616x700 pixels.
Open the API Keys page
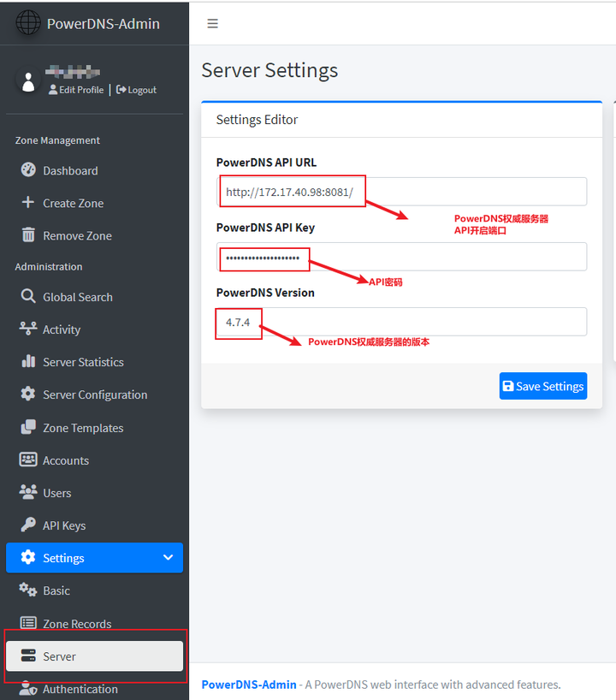pyautogui.click(x=94, y=525)
